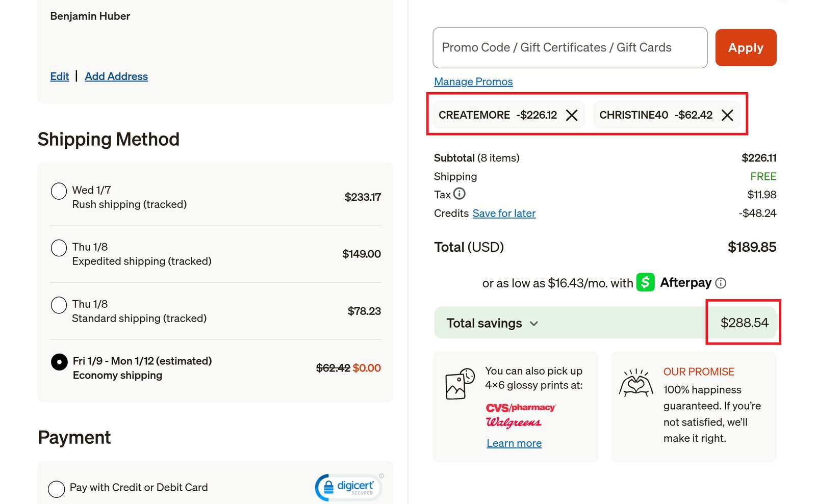This screenshot has width=816, height=504.
Task: Click the digicert secured badge
Action: coord(348,486)
